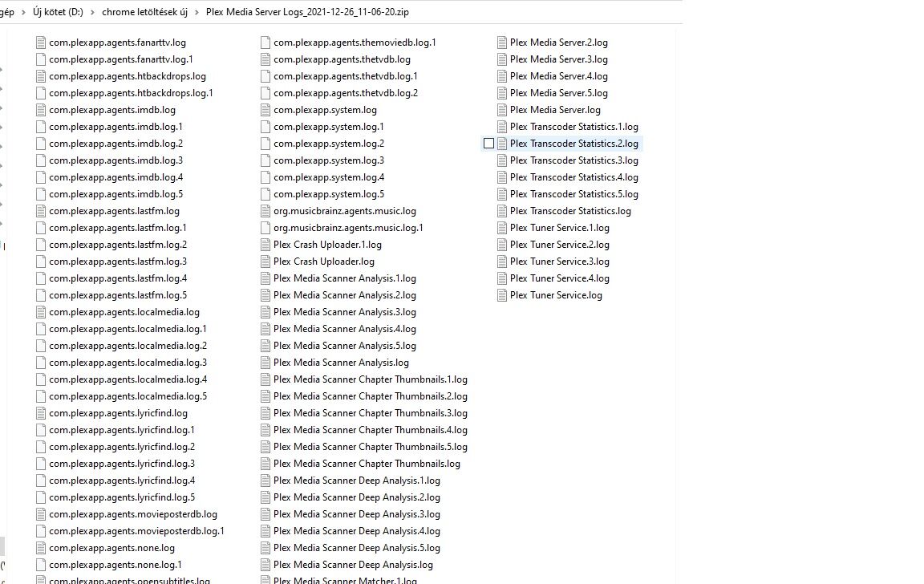Click the icon of com.plexapp.agents.movieposterdb.log
The width and height of the screenshot is (924, 584).
pyautogui.click(x=41, y=514)
